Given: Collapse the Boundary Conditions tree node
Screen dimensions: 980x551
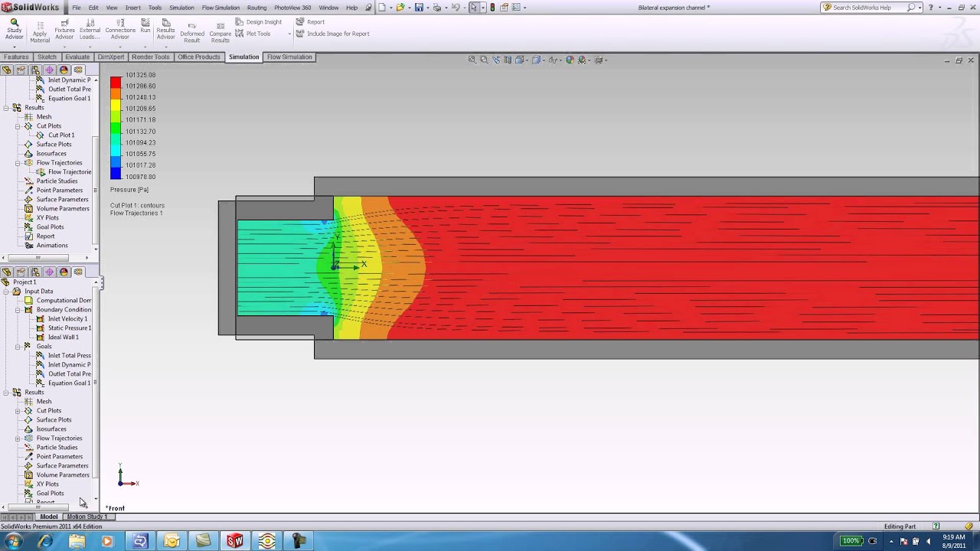Looking at the screenshot, I should (18, 310).
